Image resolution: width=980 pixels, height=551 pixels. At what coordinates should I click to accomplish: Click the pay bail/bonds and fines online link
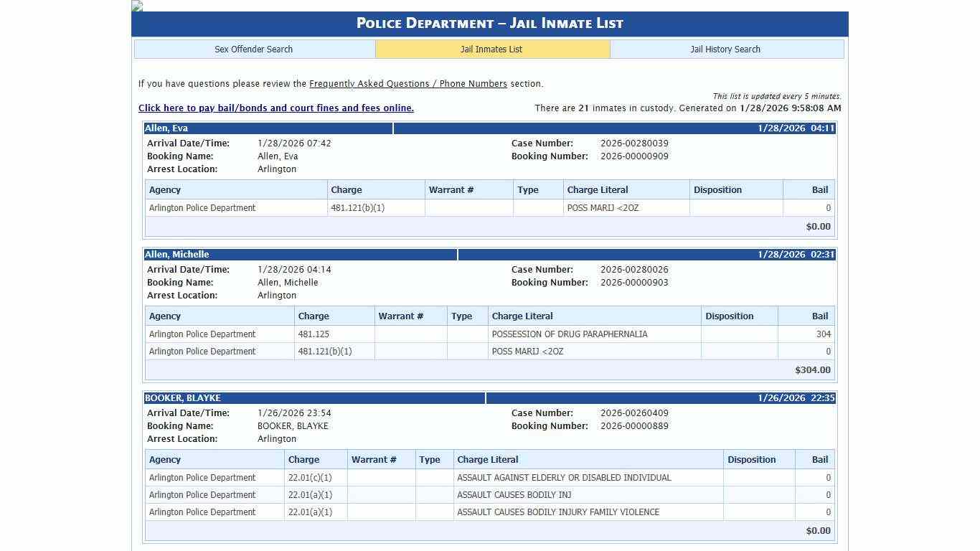click(276, 108)
